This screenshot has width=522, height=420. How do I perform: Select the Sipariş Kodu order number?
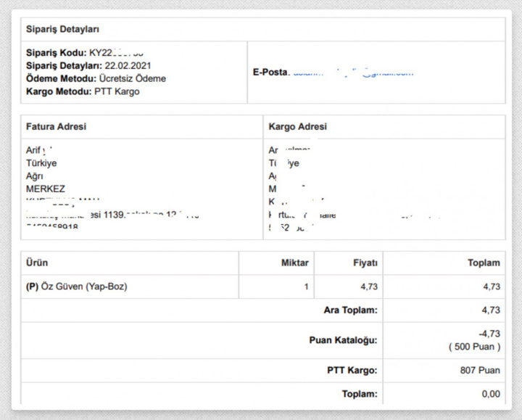pyautogui.click(x=116, y=53)
